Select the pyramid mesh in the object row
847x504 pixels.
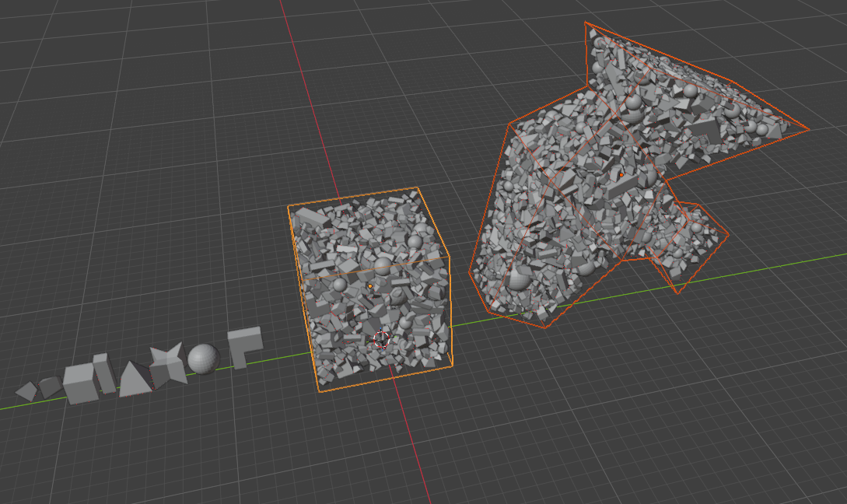(135, 380)
